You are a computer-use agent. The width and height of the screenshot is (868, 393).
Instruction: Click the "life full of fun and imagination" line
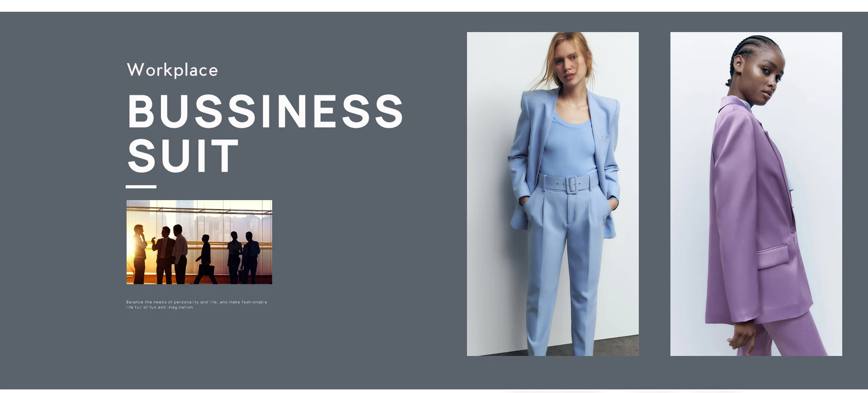160,307
